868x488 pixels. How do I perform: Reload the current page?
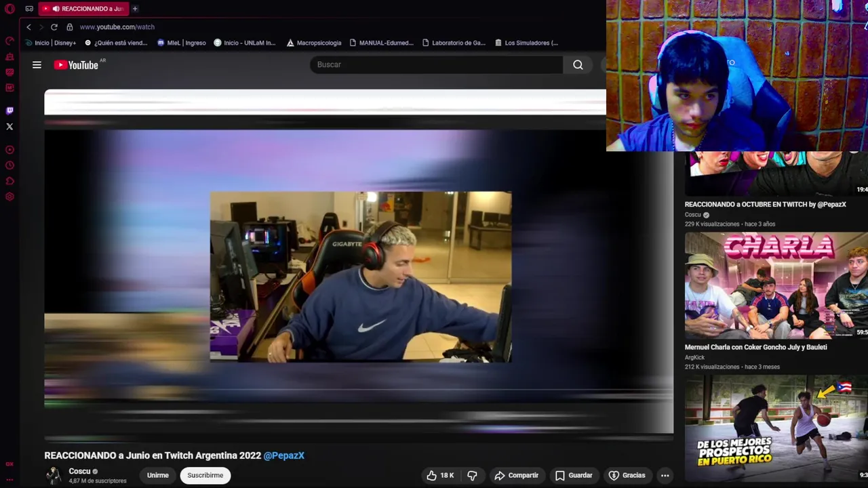coord(54,27)
